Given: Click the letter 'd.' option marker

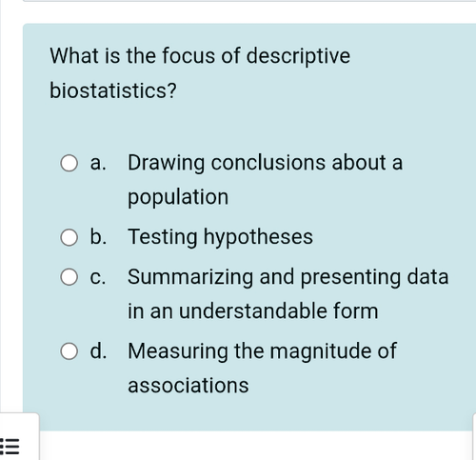Looking at the screenshot, I should click(x=98, y=350).
